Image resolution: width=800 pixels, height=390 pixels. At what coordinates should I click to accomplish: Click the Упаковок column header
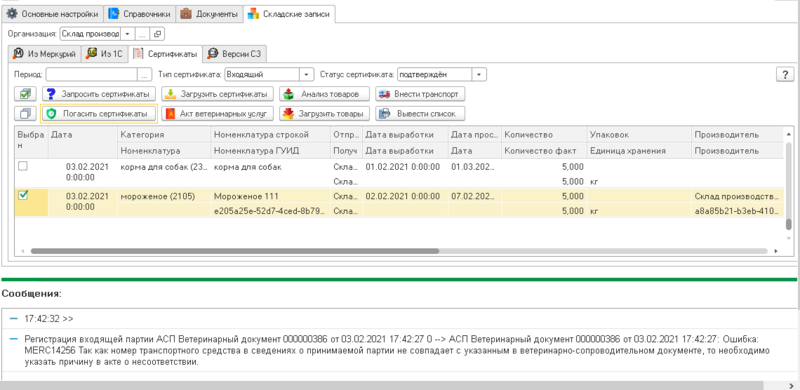click(x=639, y=135)
